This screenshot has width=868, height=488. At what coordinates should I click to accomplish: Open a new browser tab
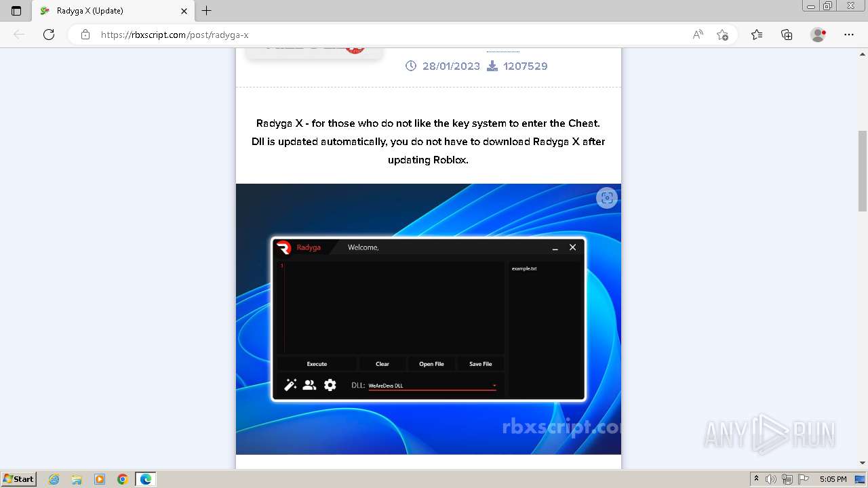[x=207, y=11]
